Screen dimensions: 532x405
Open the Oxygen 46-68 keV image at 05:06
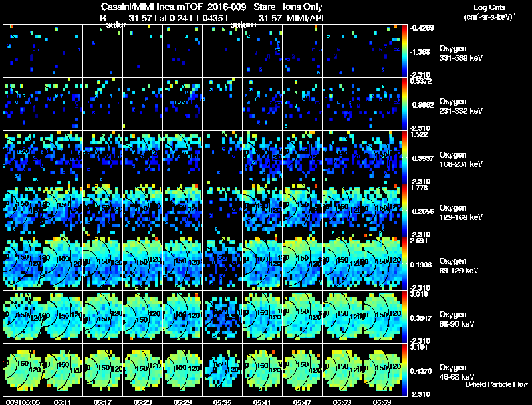coord(23,370)
